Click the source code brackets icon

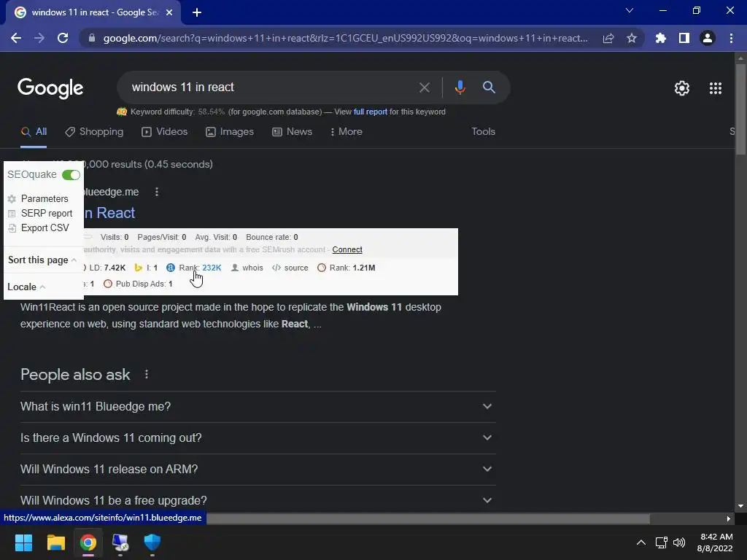pyautogui.click(x=276, y=268)
